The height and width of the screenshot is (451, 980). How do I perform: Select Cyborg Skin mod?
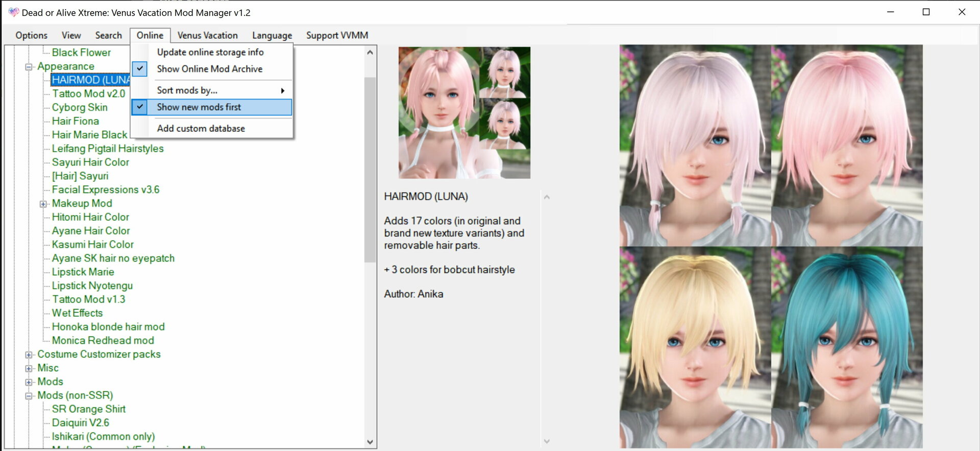[x=80, y=107]
